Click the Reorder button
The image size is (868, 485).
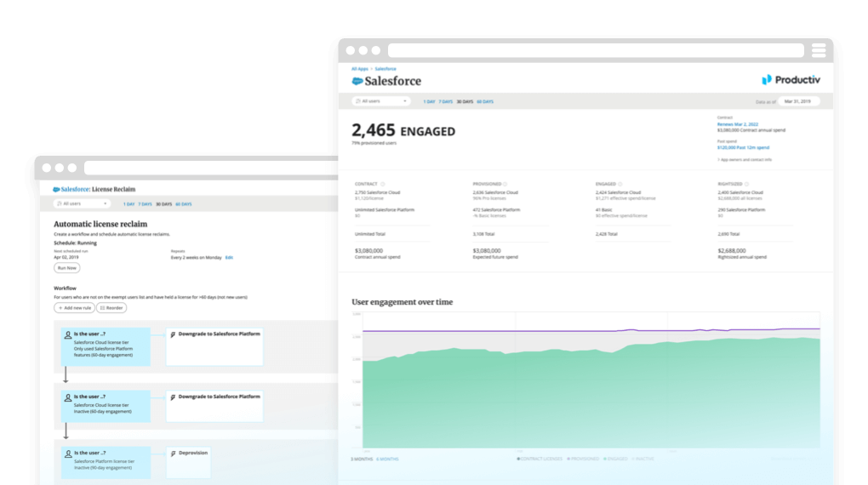[111, 308]
